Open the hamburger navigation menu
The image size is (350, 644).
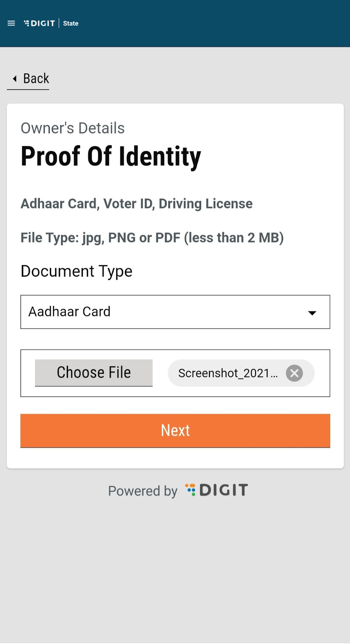pyautogui.click(x=11, y=23)
